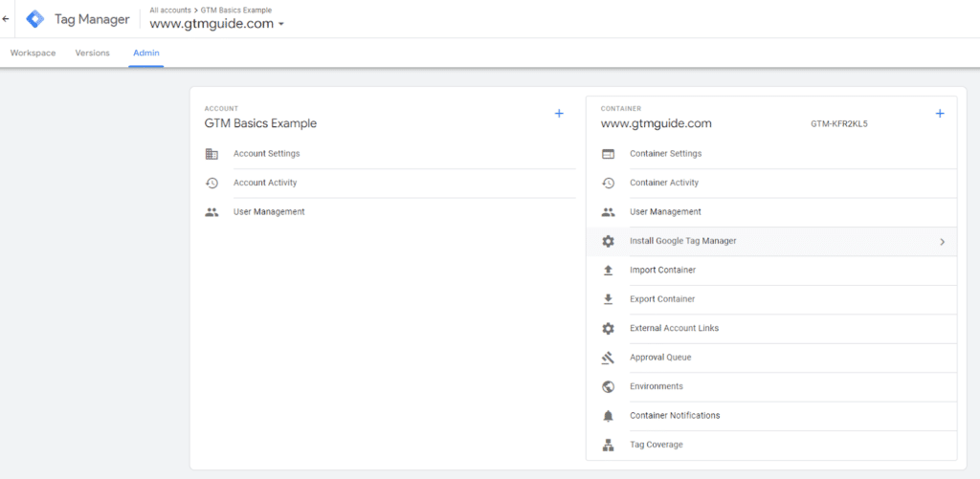
Task: Click the Install Google Tag Manager gear icon
Action: [608, 241]
